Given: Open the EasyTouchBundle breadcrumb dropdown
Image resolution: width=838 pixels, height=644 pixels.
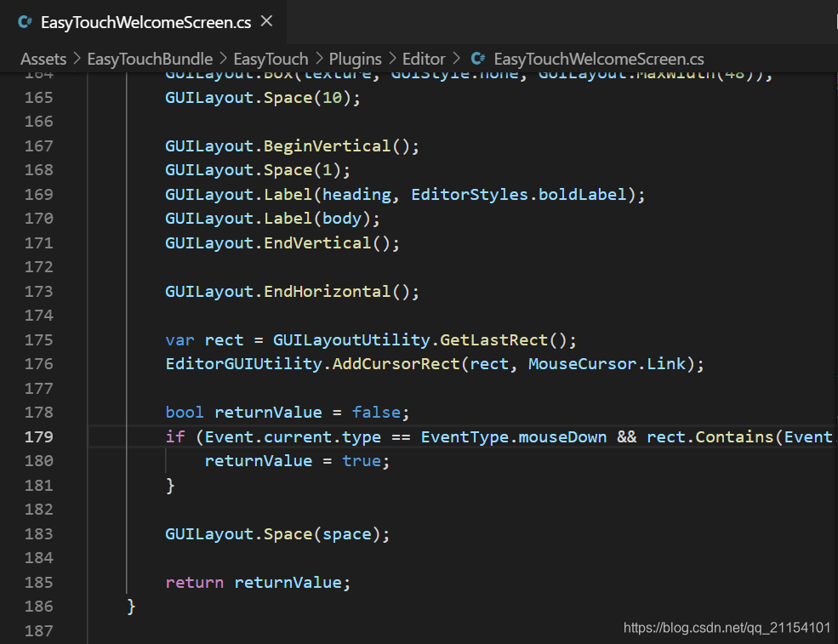Looking at the screenshot, I should (150, 59).
